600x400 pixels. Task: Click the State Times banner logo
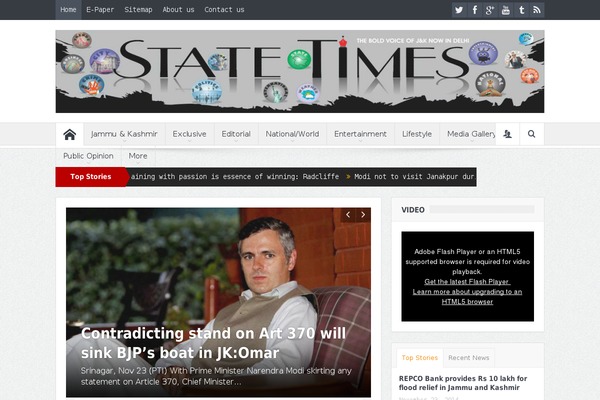300,71
